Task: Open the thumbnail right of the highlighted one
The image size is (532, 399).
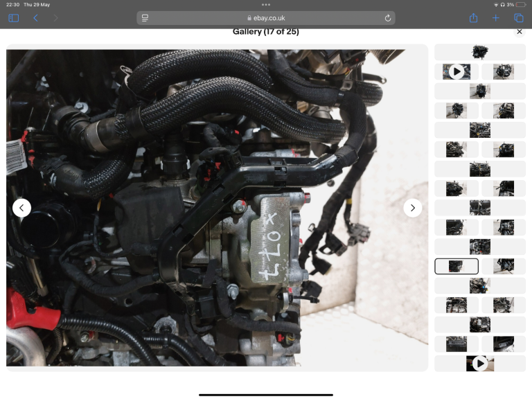Action: click(x=503, y=266)
